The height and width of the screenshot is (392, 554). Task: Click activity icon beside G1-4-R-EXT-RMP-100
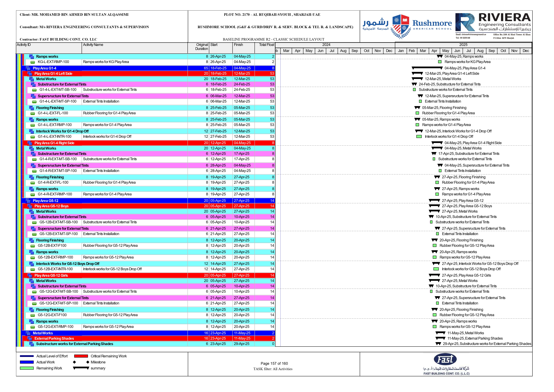pyautogui.click(x=33, y=195)
